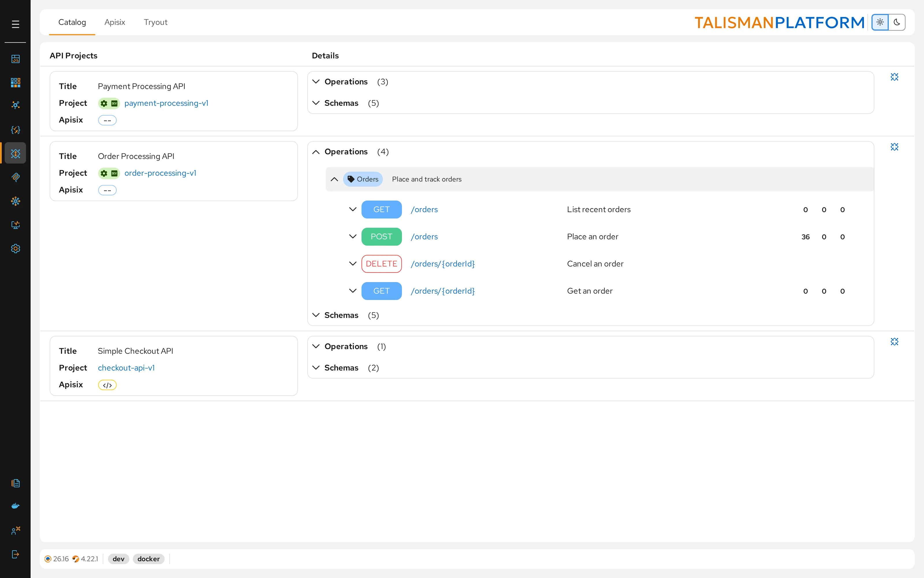Expand the POST /orders operation row
924x578 pixels.
(x=352, y=237)
